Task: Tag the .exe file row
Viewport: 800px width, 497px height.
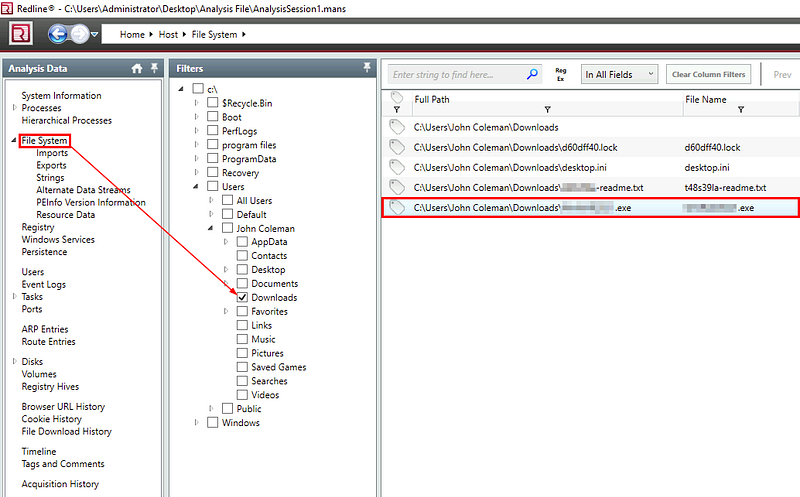Action: (396, 207)
